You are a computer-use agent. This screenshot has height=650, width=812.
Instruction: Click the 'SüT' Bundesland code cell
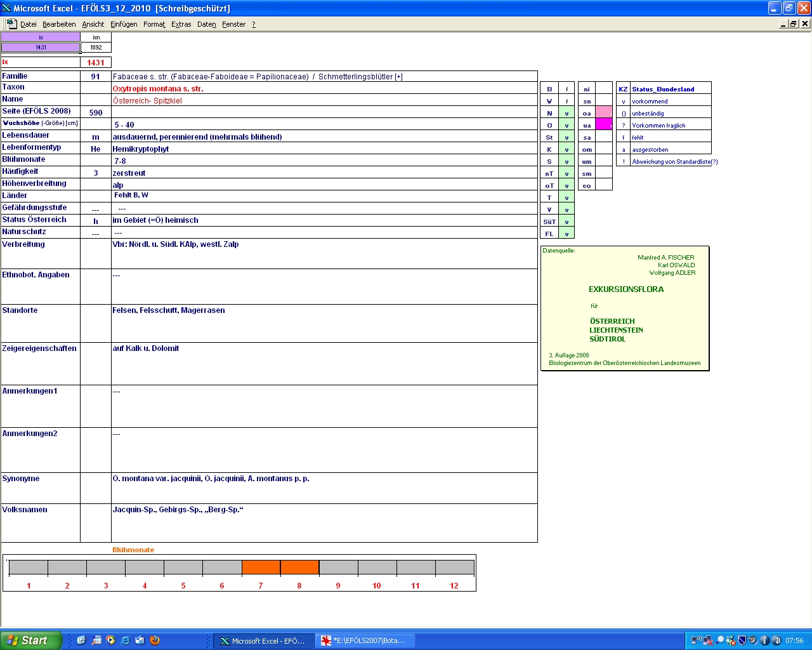click(549, 222)
